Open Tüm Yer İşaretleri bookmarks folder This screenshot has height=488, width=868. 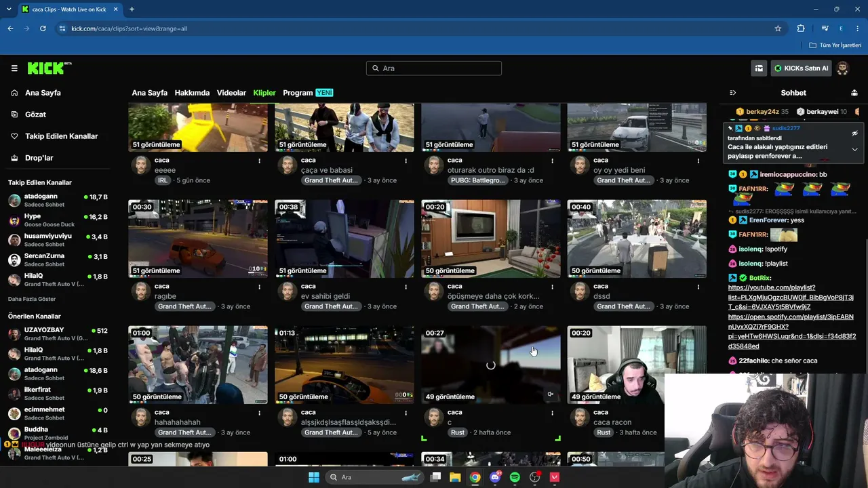click(835, 45)
